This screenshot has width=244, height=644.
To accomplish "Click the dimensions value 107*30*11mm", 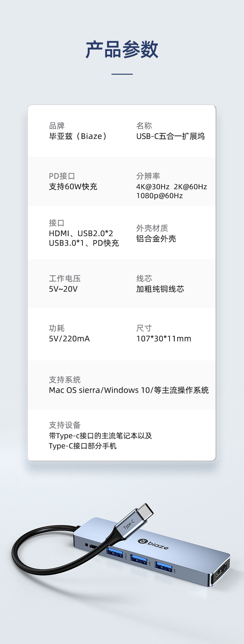I will [x=164, y=339].
